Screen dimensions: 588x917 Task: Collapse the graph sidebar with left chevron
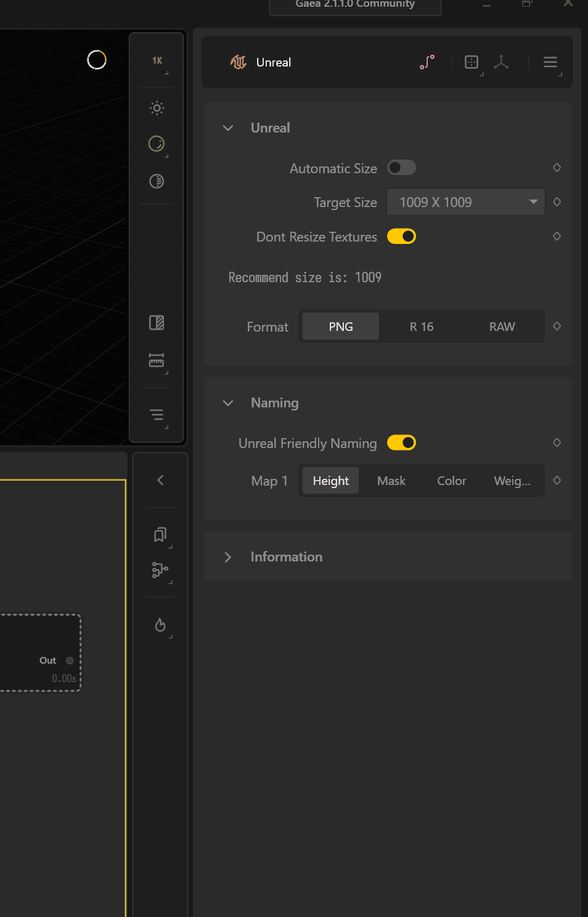point(160,480)
